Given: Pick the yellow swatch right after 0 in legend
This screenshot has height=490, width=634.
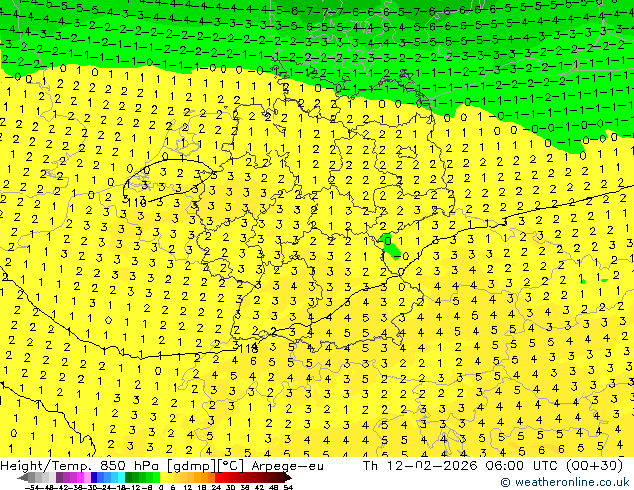Looking at the screenshot, I should click(x=163, y=477).
